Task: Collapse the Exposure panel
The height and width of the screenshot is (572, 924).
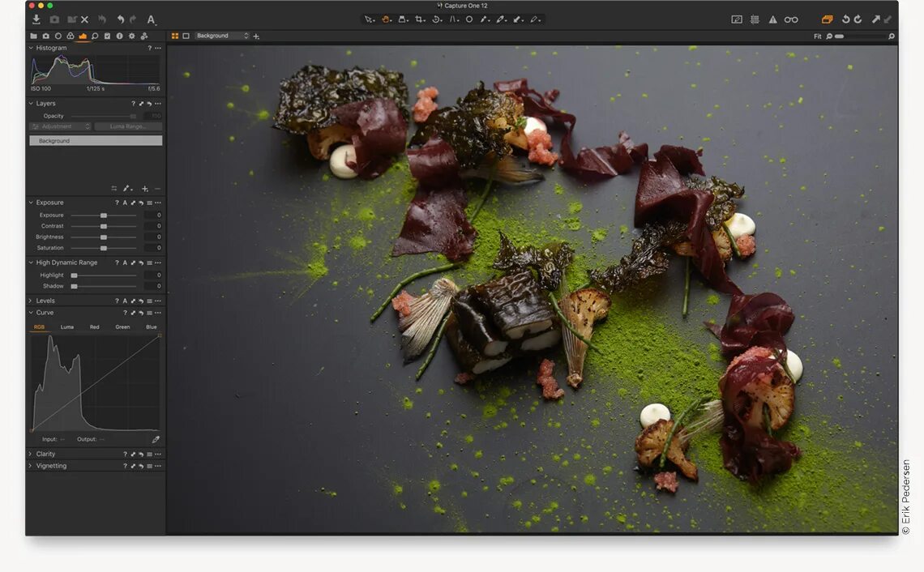Action: 32,203
